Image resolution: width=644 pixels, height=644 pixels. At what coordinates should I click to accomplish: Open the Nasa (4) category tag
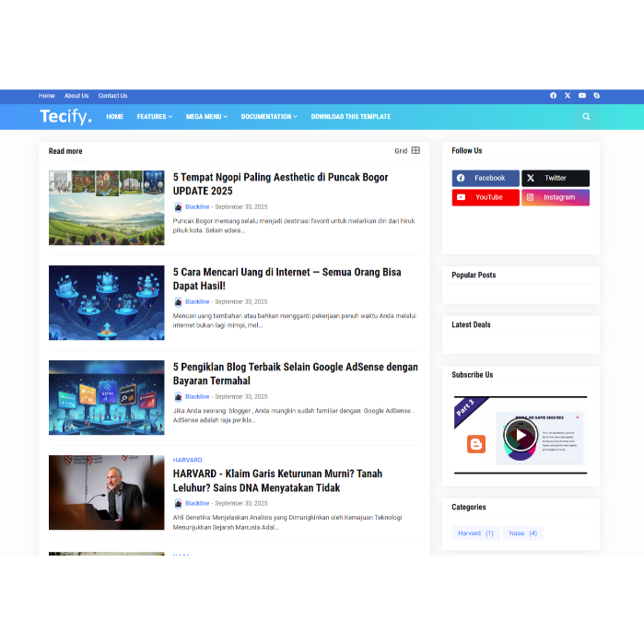tap(522, 533)
